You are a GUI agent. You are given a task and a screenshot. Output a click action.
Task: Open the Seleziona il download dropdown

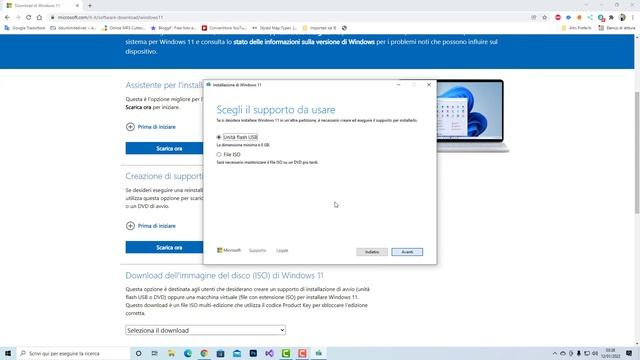pos(205,330)
